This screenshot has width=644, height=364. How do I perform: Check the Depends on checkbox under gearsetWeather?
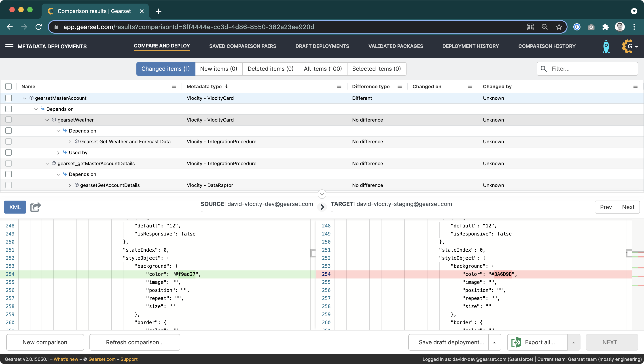8,131
